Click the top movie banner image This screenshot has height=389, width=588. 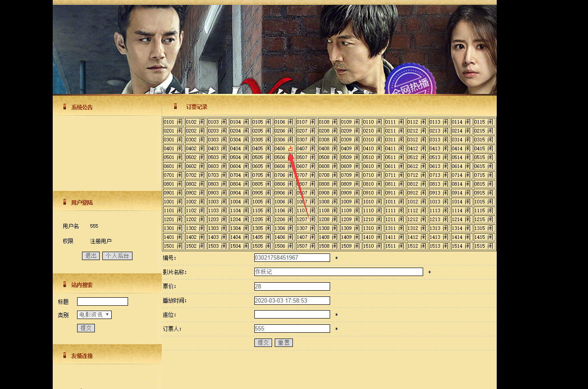click(x=275, y=50)
